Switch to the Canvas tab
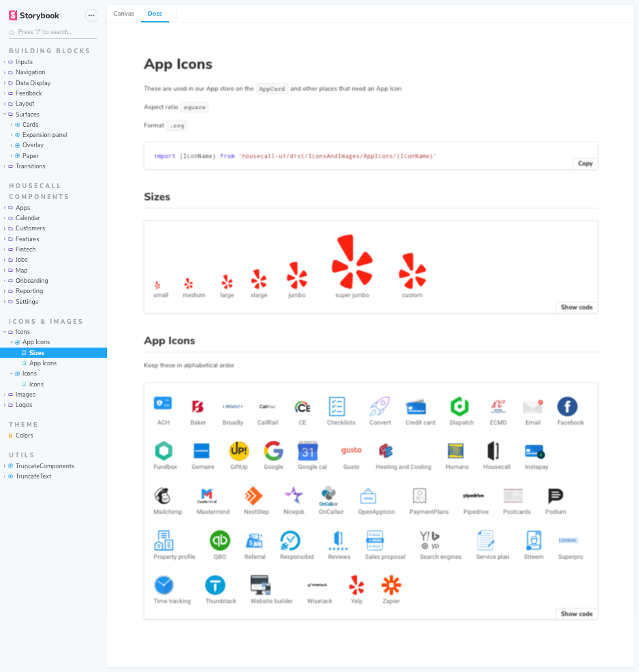The image size is (639, 672). pyautogui.click(x=123, y=13)
